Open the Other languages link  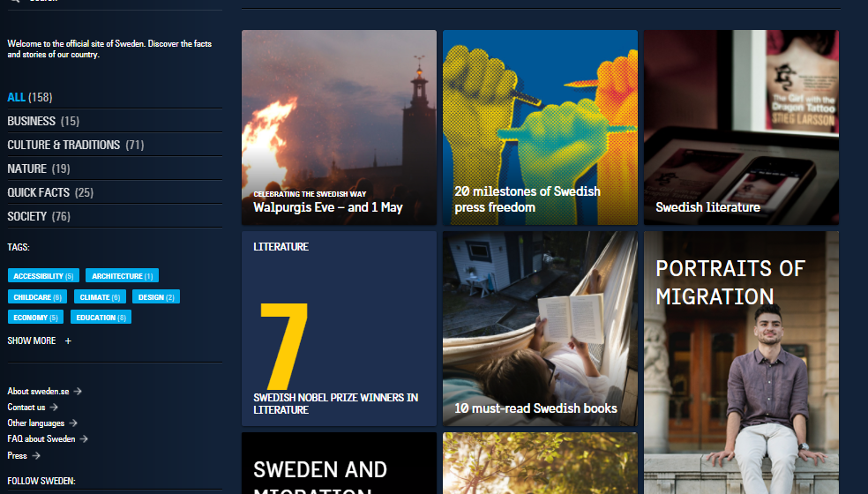[42, 423]
